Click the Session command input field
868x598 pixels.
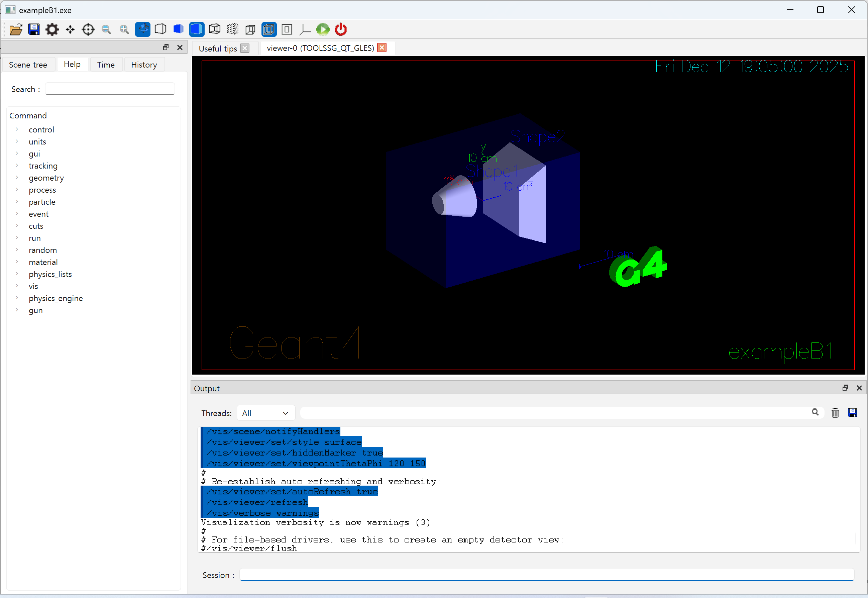tap(546, 574)
